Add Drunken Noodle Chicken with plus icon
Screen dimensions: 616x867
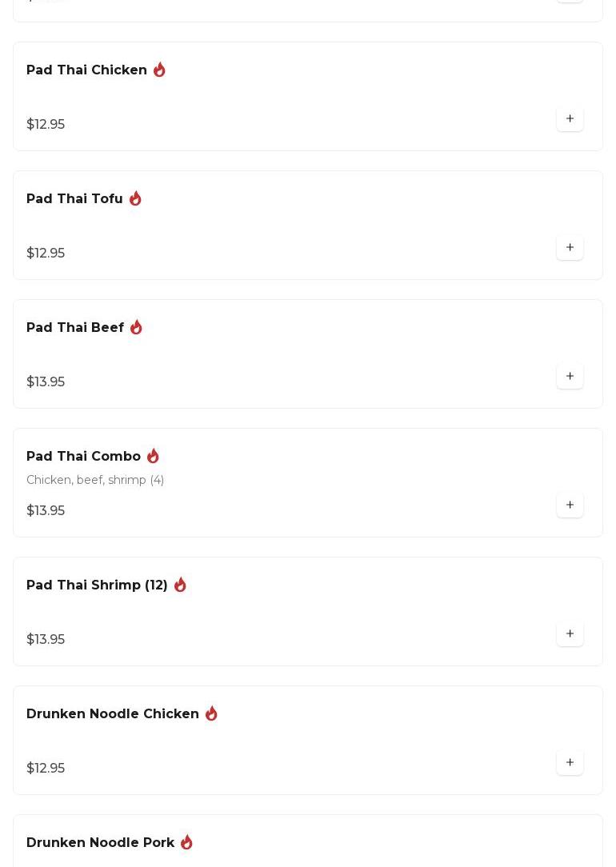pyautogui.click(x=570, y=763)
